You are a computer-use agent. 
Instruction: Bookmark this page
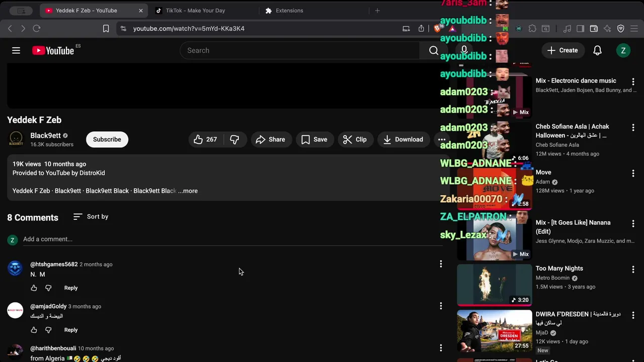tap(106, 29)
